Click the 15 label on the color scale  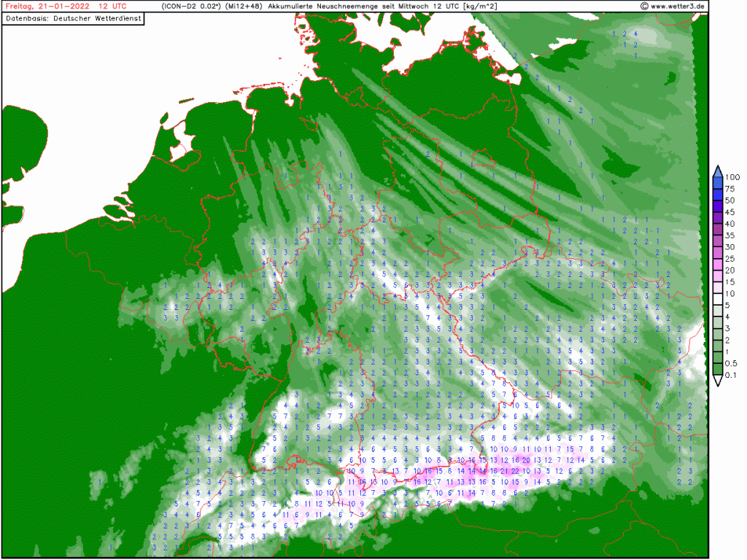pos(731,281)
